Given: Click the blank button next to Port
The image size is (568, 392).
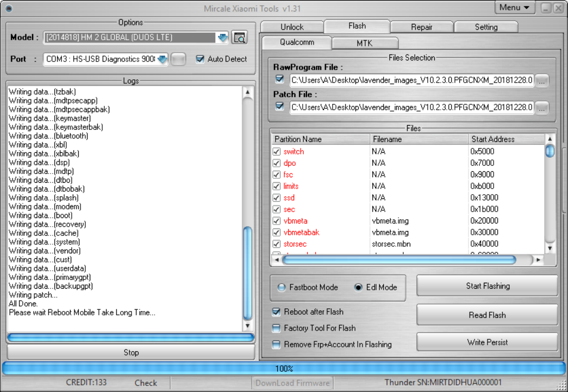Looking at the screenshot, I should click(178, 59).
